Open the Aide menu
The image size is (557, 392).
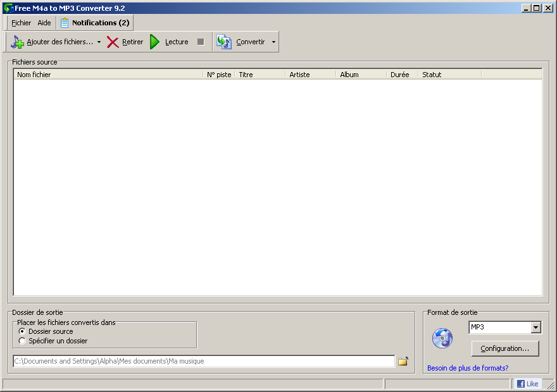[x=44, y=23]
